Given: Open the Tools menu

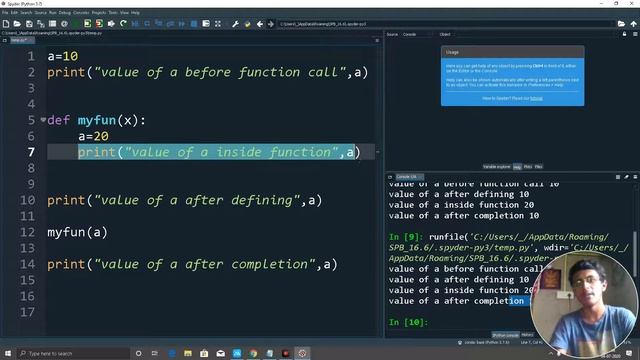Looking at the screenshot, I should [x=113, y=13].
